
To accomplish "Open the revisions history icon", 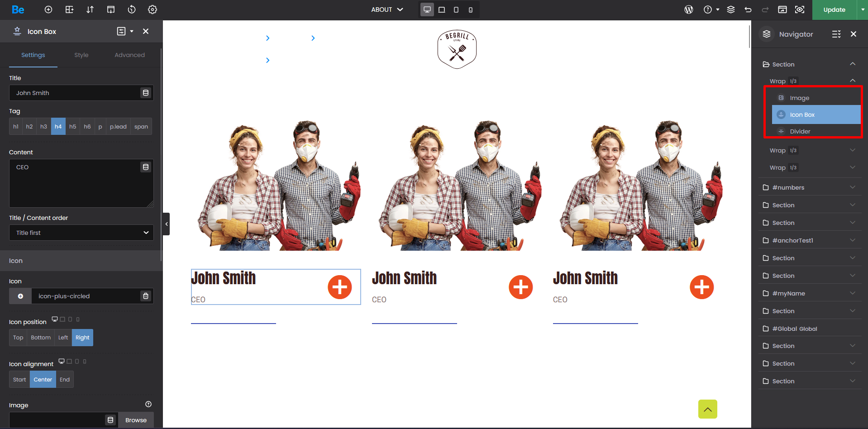I will [132, 10].
